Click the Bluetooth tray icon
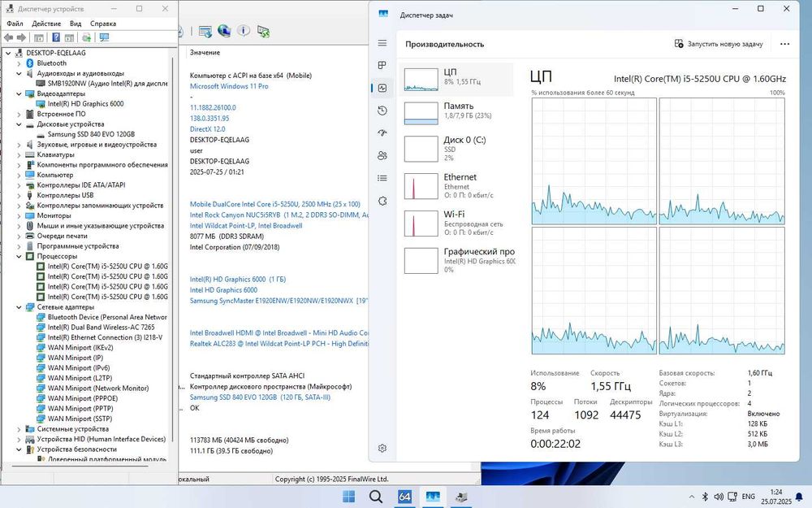Screen dimensions: 812x508 pyautogui.click(x=705, y=497)
